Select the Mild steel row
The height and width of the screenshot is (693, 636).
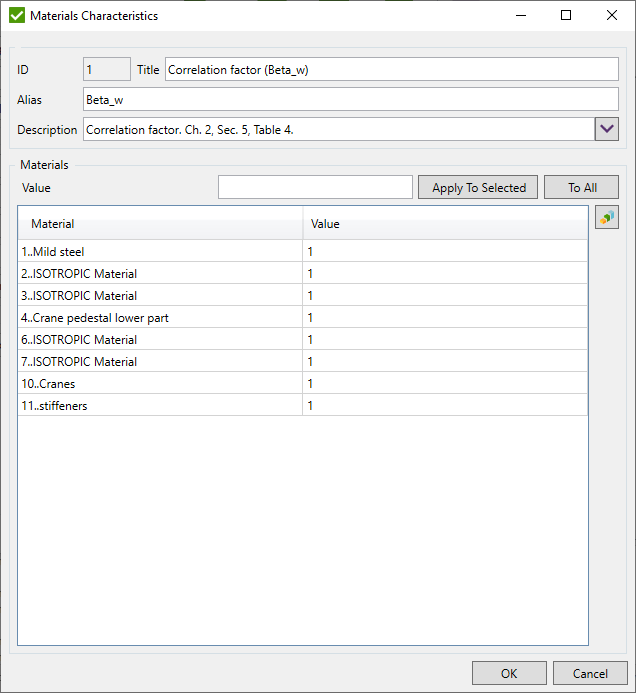(x=160, y=252)
